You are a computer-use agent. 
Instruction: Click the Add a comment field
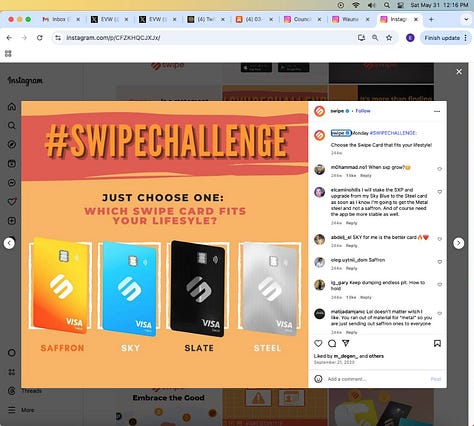point(377,379)
